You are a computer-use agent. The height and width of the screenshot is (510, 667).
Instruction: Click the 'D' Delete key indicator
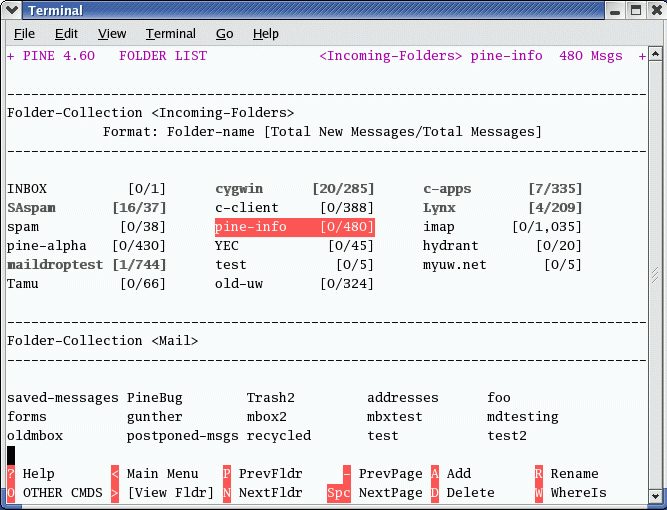coord(435,493)
